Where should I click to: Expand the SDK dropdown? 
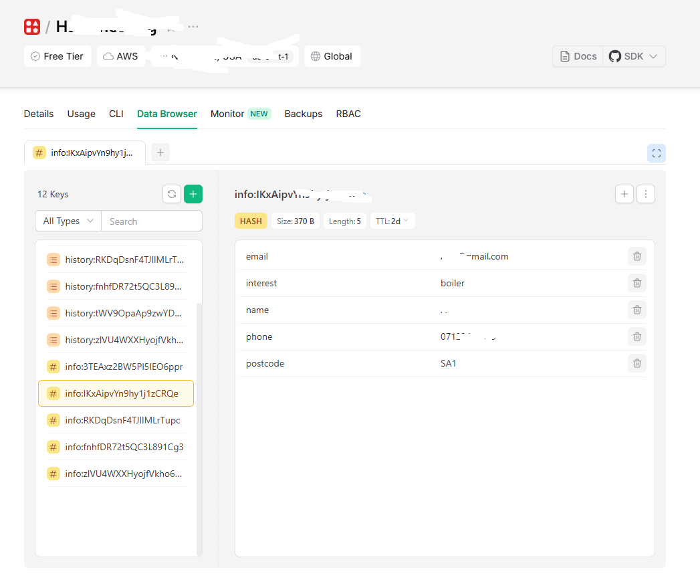(634, 56)
